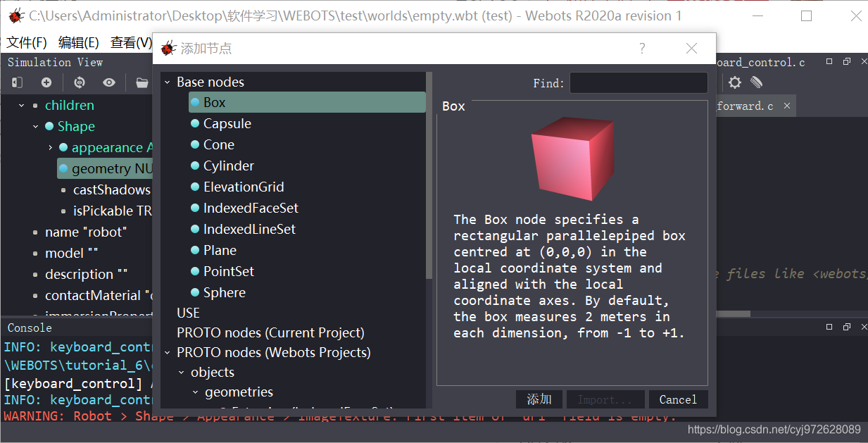Collapse the objects folder in node list

[182, 373]
